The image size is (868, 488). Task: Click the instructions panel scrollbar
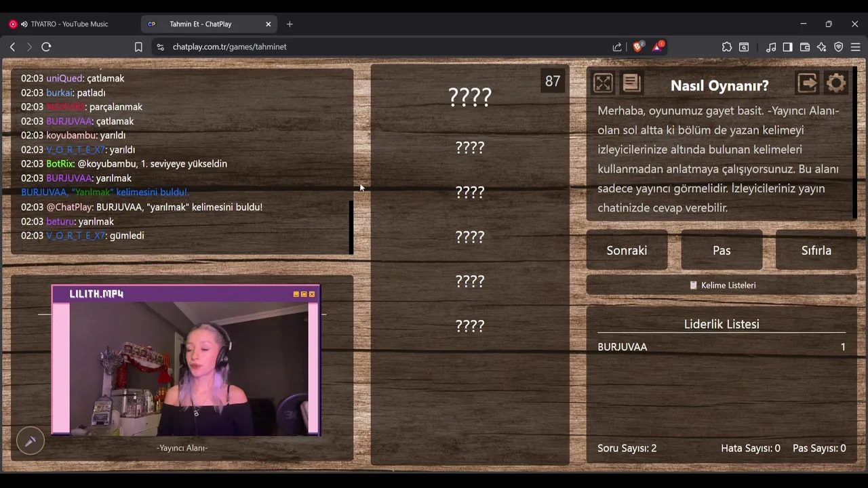click(x=855, y=142)
